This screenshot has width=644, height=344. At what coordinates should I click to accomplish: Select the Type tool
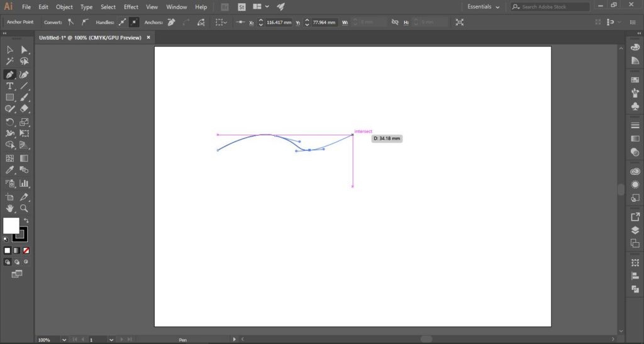coord(10,86)
